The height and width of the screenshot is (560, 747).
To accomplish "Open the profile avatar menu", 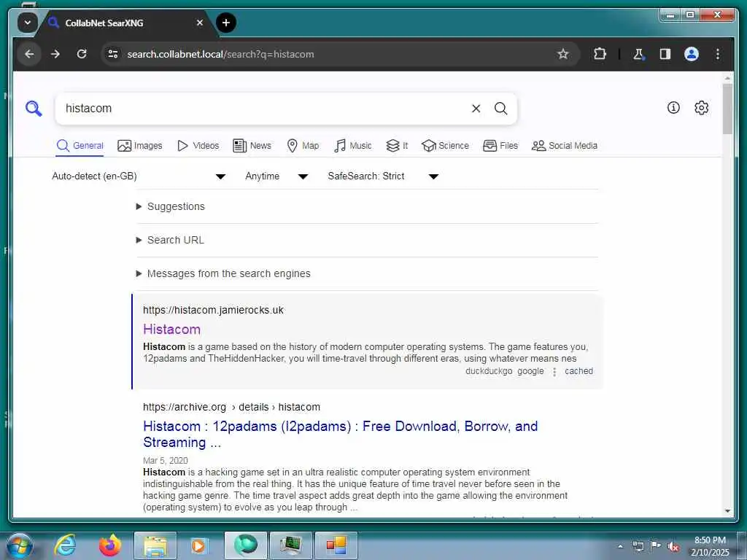I will pos(692,54).
